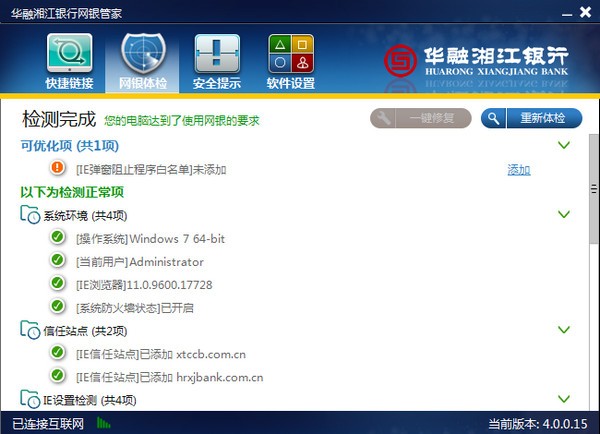Screen dimensions: 600x434
Task: Click the [IE弹窗阻止程序白名单]未添加 row text
Action: 151,169
